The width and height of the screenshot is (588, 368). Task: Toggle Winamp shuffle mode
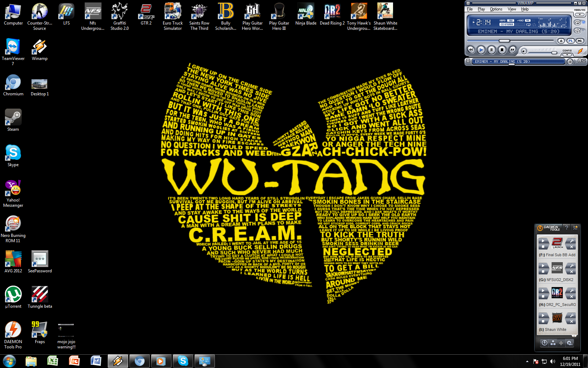pos(577,31)
